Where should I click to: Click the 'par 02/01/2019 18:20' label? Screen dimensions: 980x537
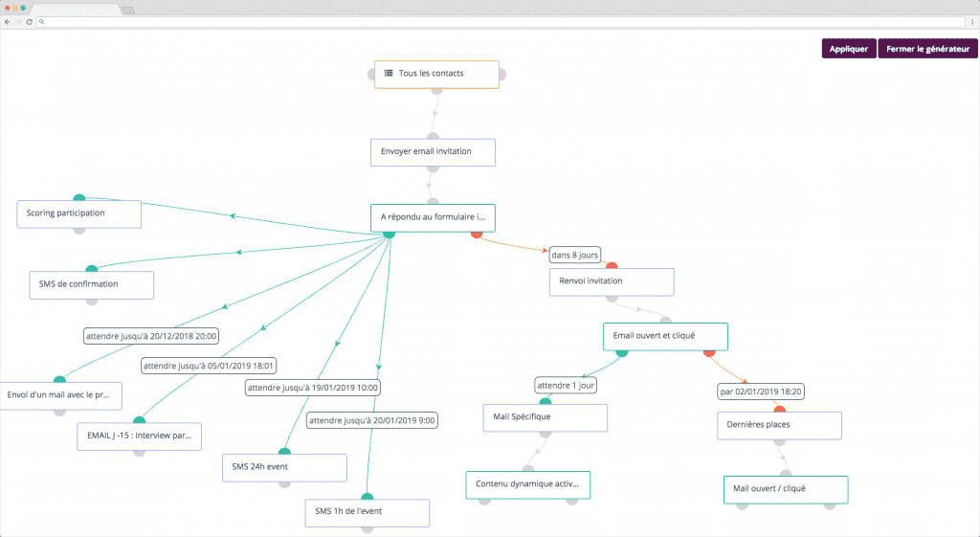[762, 391]
